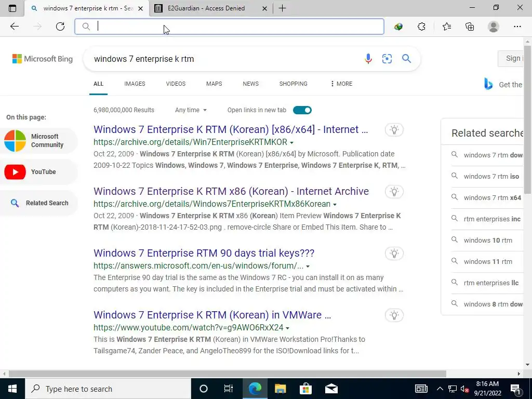532x399 pixels.
Task: Click the horizontal scrollbar thumb
Action: (x=228, y=374)
